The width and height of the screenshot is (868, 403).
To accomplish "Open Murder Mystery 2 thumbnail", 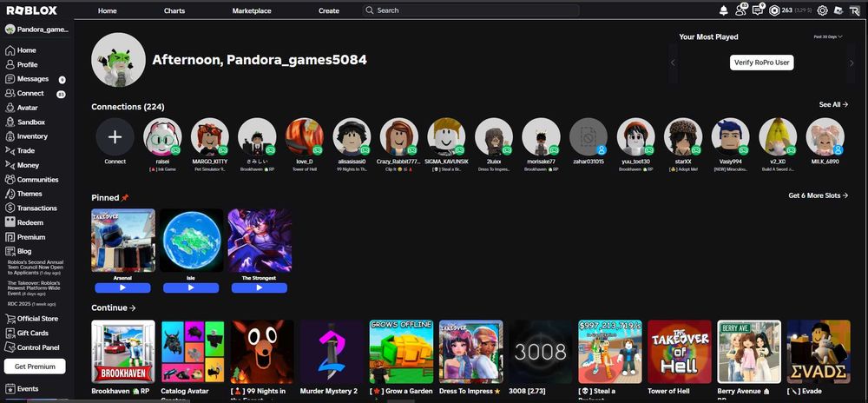I will click(x=332, y=352).
